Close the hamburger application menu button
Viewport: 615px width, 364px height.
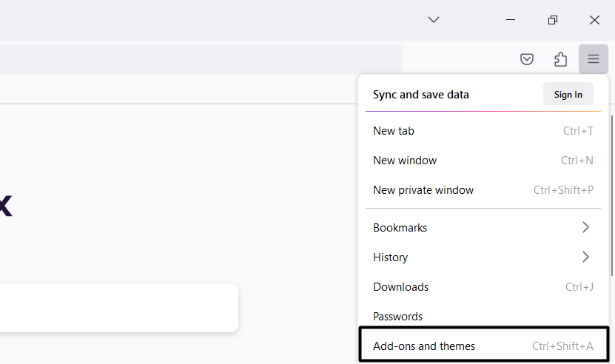[x=594, y=60]
